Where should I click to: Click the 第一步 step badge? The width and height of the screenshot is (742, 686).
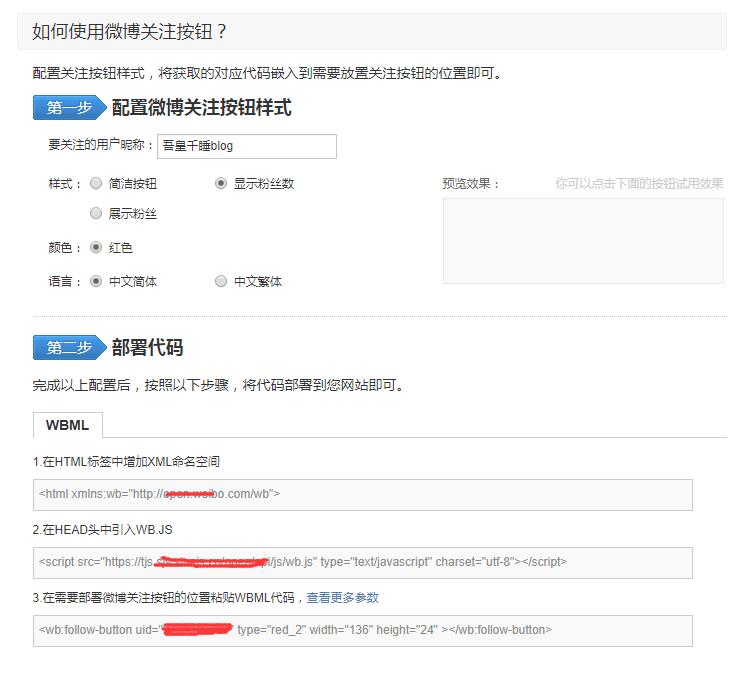click(x=68, y=108)
